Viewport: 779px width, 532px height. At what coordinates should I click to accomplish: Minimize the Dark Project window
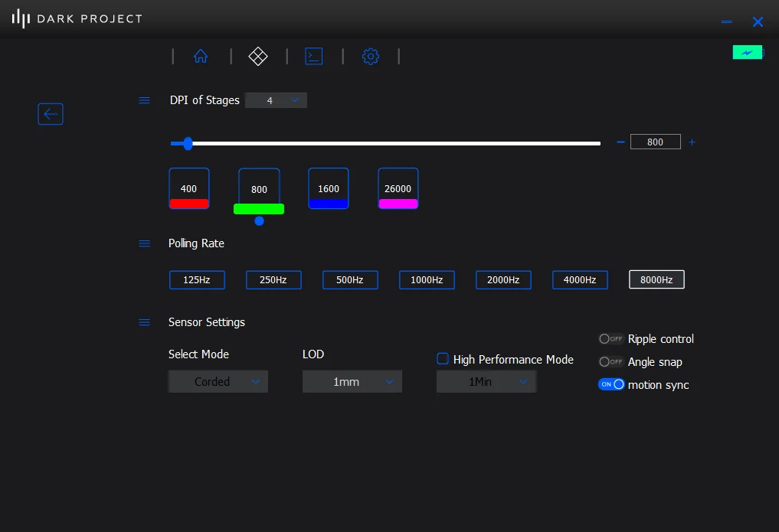(x=726, y=22)
